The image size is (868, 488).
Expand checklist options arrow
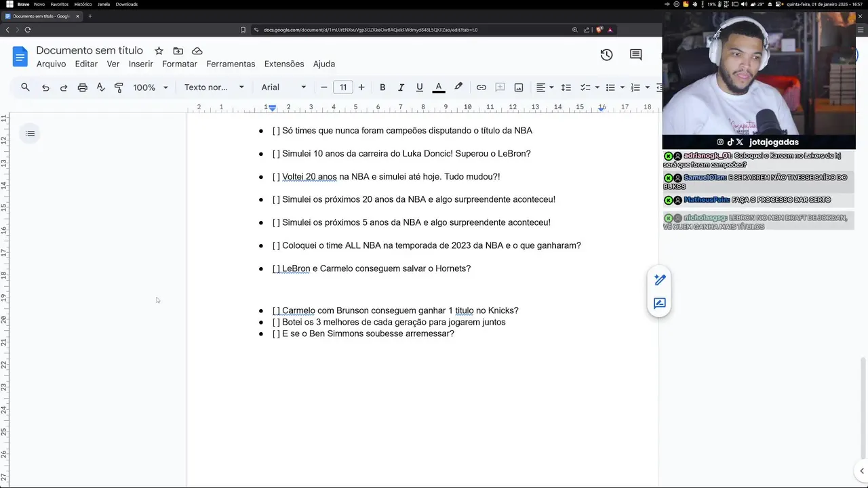click(597, 87)
